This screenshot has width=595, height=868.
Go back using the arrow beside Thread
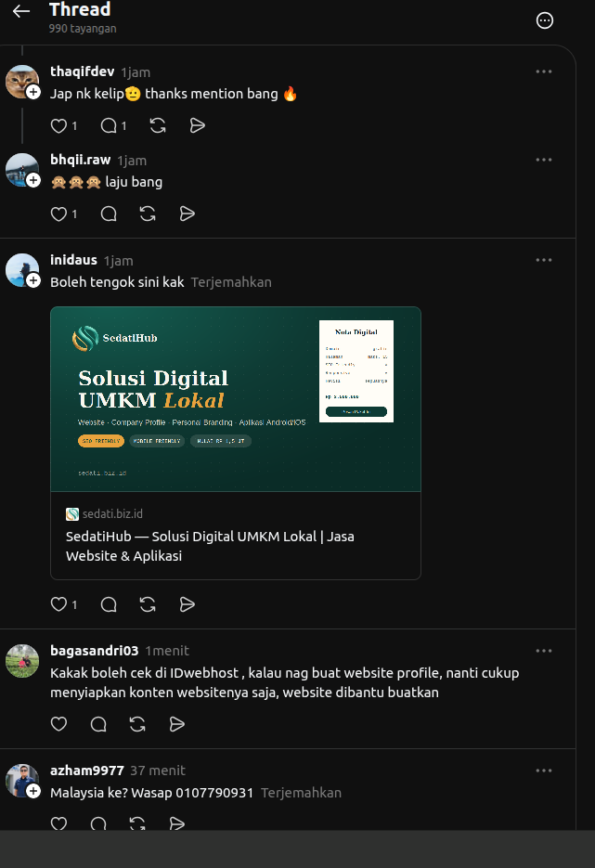coord(21,11)
